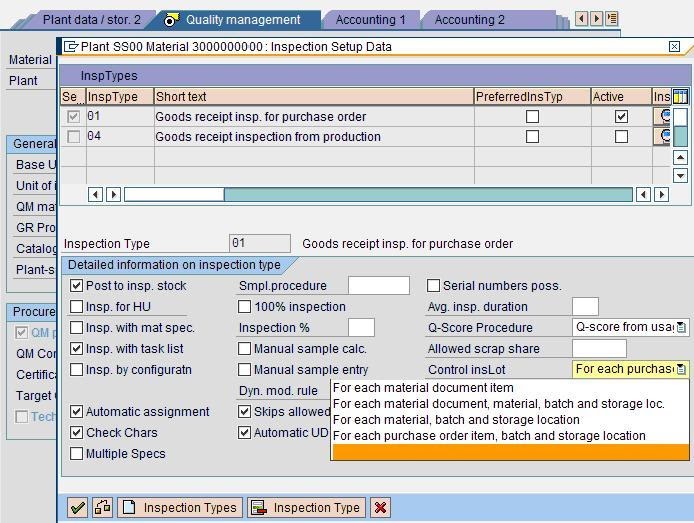Check PreferredInsTyp for inspection type 01

pyautogui.click(x=532, y=116)
